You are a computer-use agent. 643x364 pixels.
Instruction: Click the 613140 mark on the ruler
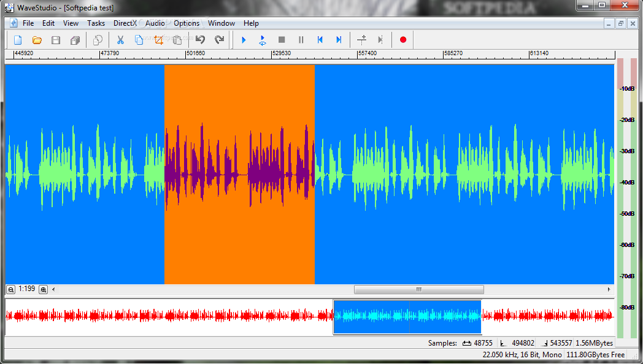[x=539, y=53]
